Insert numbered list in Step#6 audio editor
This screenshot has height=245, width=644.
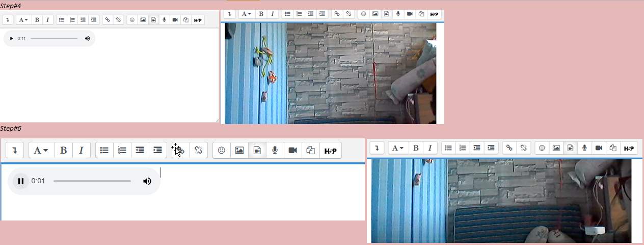(x=122, y=150)
